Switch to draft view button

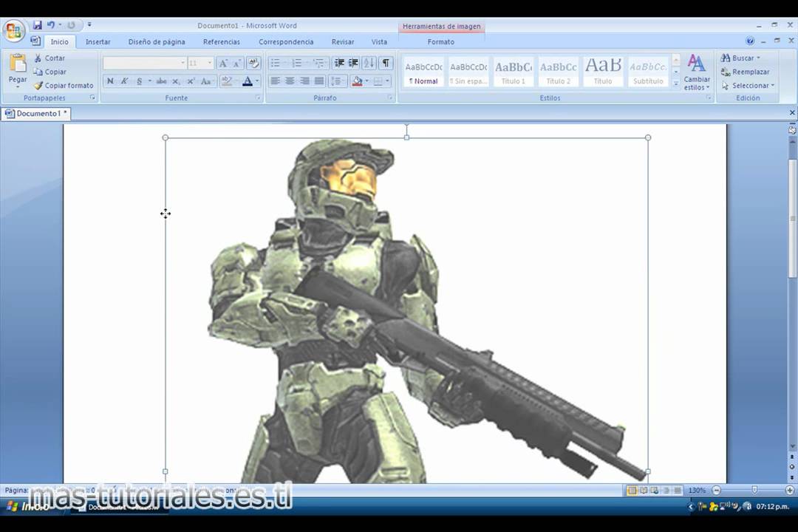click(678, 491)
